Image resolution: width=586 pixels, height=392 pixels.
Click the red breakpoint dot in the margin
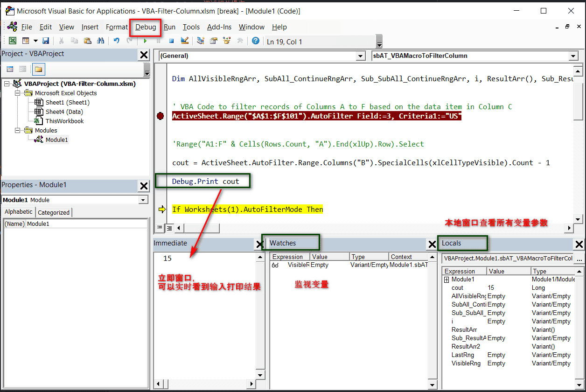pos(160,116)
